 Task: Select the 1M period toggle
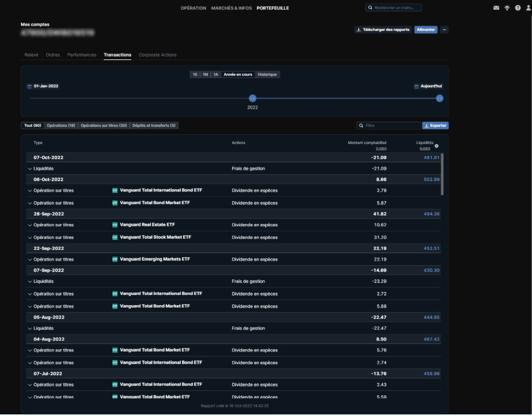click(205, 74)
